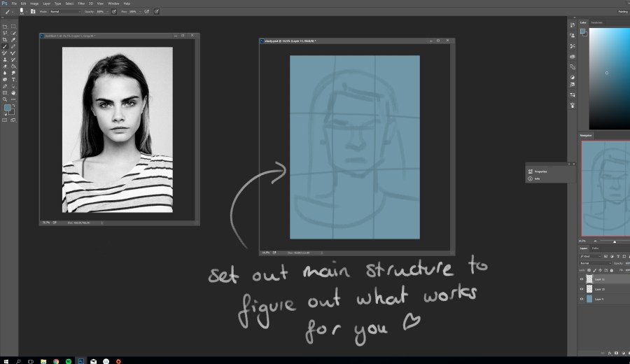Toggle visibility of Layer 10
Image resolution: width=630 pixels, height=364 pixels.
click(582, 289)
